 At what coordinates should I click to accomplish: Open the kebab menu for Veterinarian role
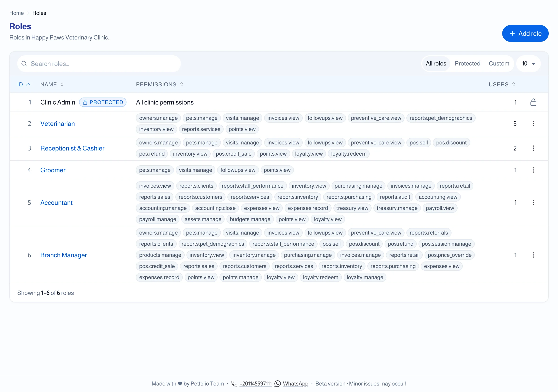[533, 124]
